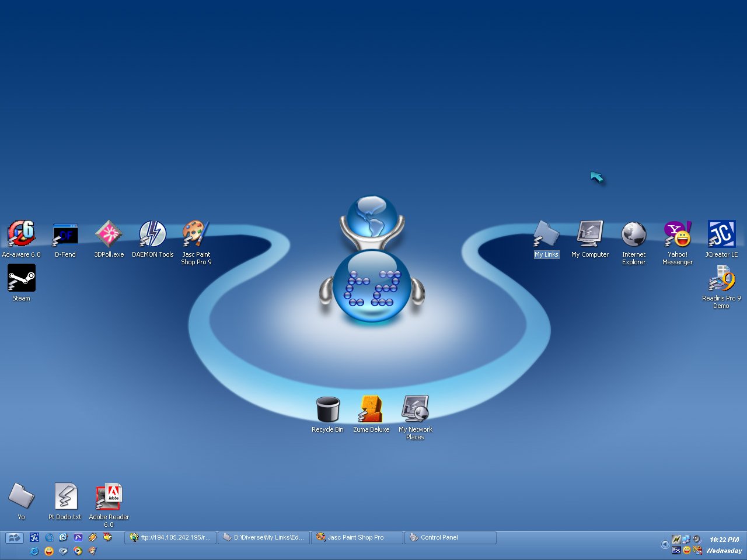Switch to Jasc Paint Shop Pro taskbar button
Viewport: 747px width, 560px height.
357,538
